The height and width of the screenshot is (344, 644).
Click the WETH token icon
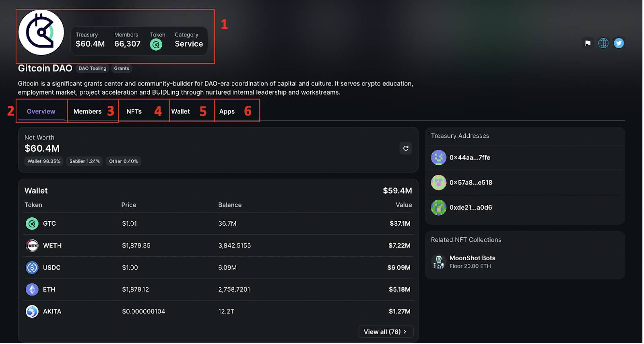(32, 245)
